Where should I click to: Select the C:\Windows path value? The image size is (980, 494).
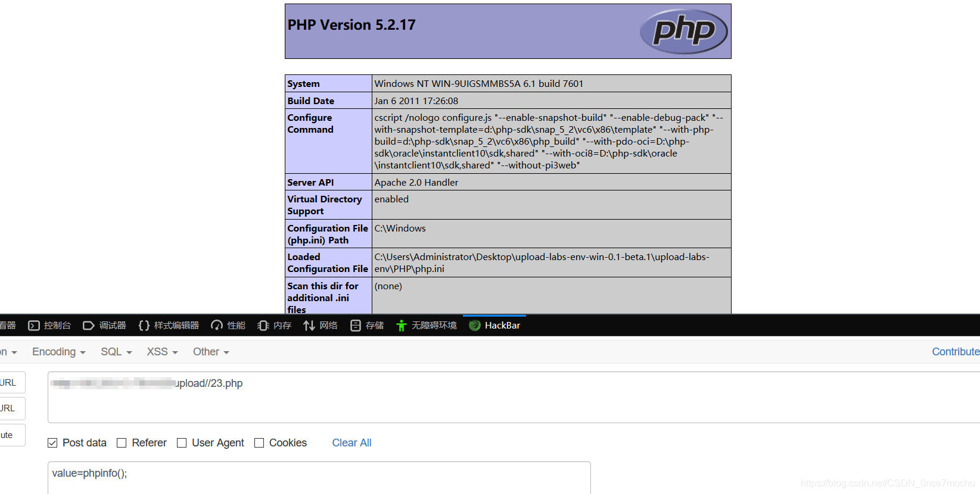400,229
